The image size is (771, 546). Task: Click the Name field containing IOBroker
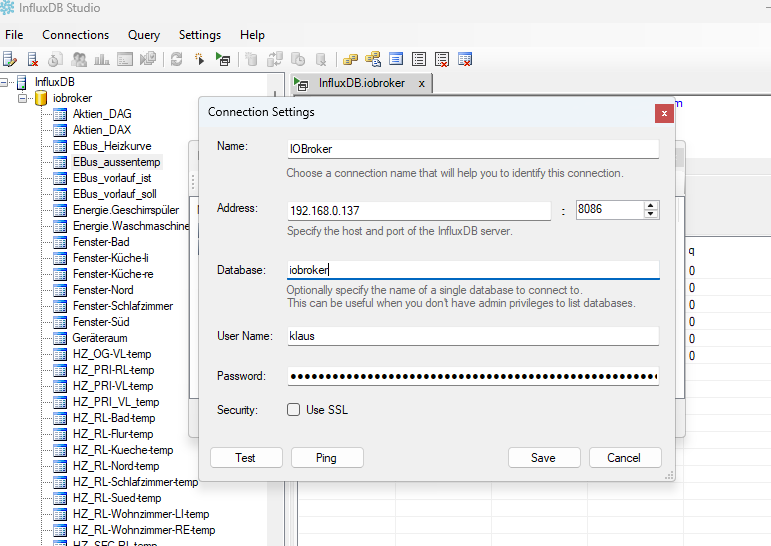point(473,149)
